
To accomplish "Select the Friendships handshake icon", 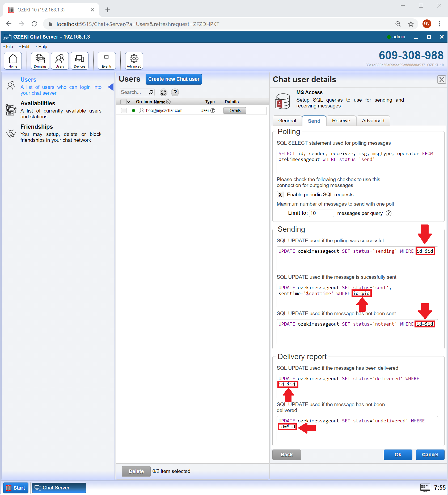I will coord(11,134).
